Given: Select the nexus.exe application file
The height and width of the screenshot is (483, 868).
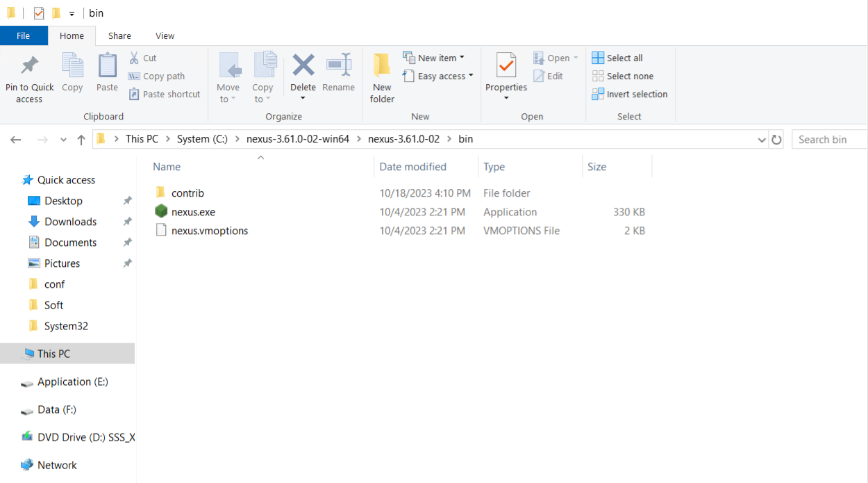Looking at the screenshot, I should tap(193, 212).
